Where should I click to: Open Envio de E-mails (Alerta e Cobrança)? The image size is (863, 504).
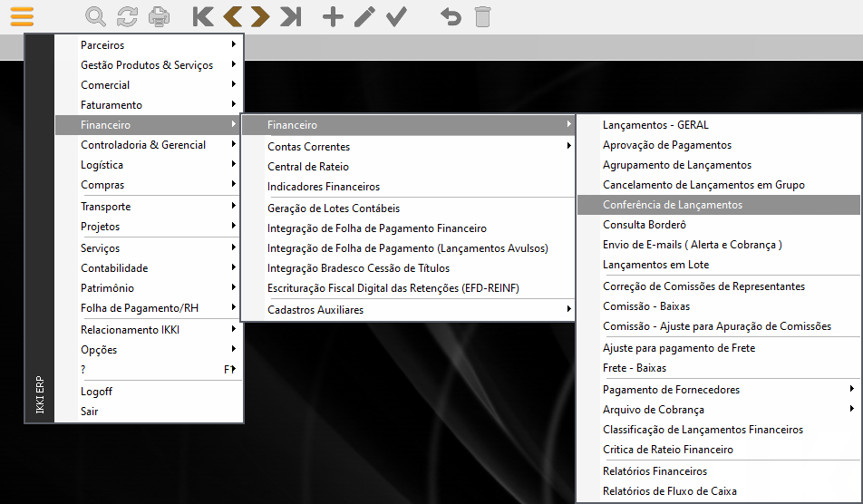coord(719,245)
